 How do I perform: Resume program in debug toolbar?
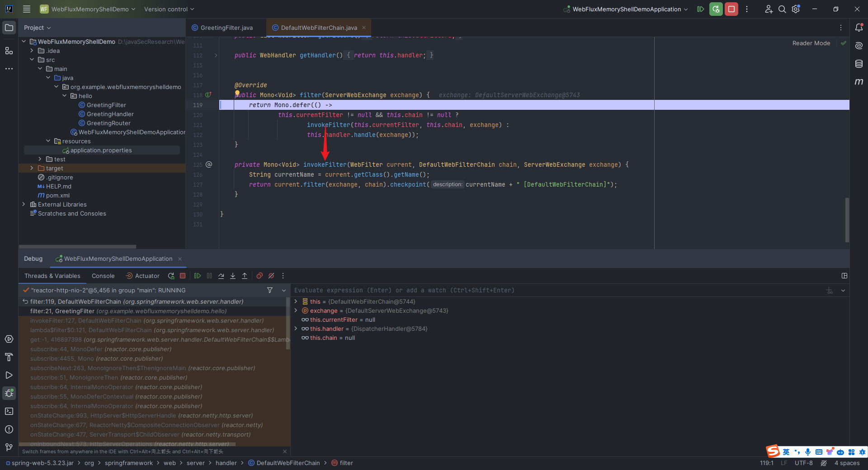coord(198,276)
